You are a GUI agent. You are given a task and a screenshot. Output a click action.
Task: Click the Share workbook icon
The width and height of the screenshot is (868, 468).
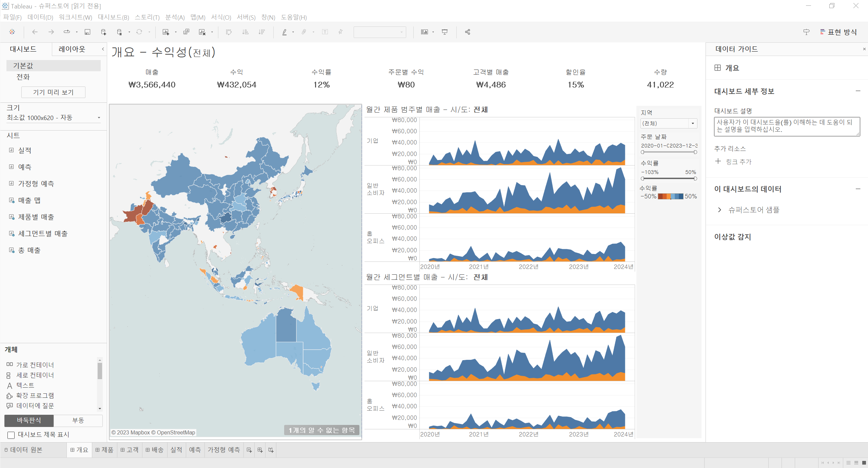click(x=468, y=32)
